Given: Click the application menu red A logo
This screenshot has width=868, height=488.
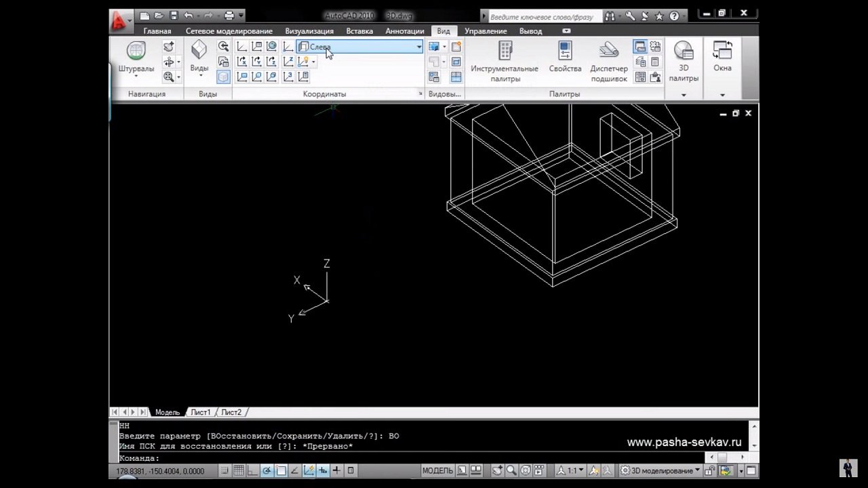Looking at the screenshot, I should pyautogui.click(x=119, y=20).
